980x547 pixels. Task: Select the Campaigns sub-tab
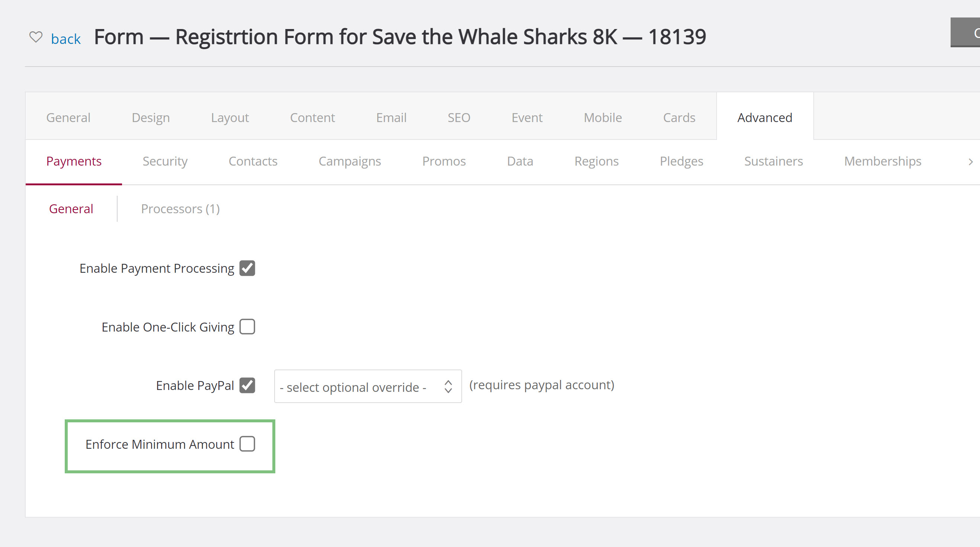[x=350, y=161]
